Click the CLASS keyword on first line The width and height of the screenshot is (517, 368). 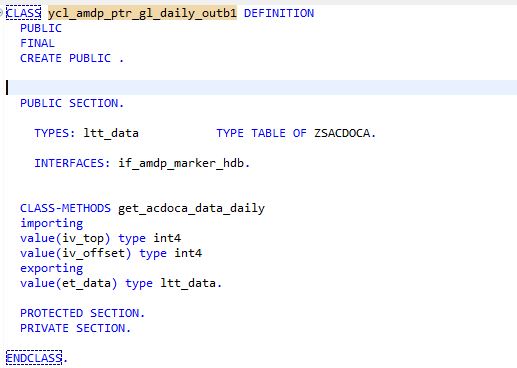point(23,13)
